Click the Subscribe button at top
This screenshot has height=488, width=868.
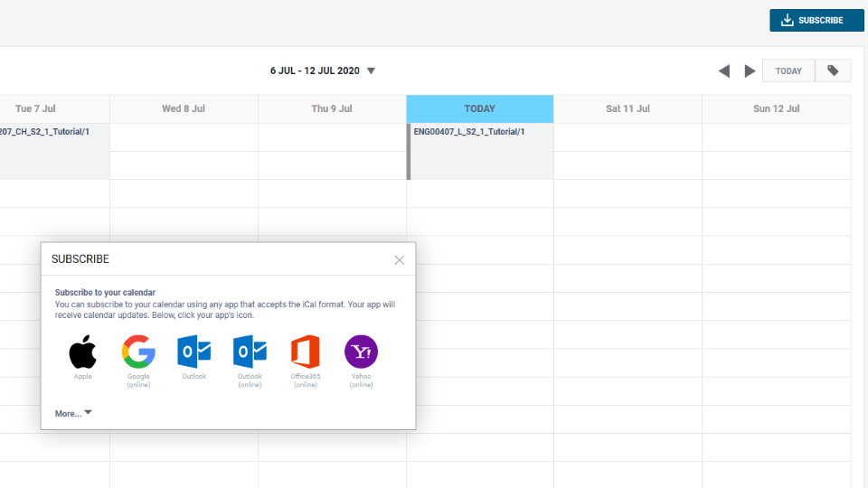tap(816, 21)
